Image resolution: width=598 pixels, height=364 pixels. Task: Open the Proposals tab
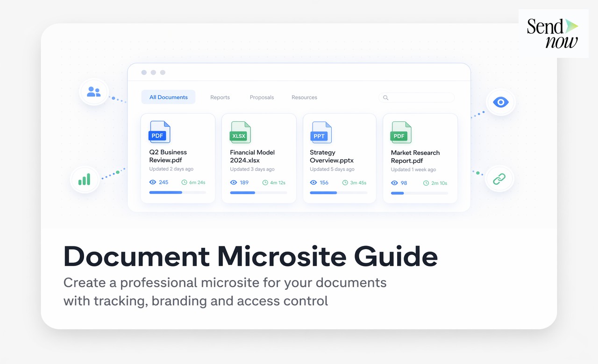[x=262, y=98]
